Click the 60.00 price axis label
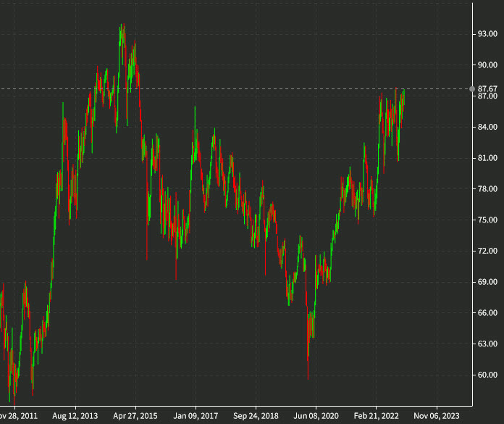The image size is (504, 424). (x=487, y=375)
